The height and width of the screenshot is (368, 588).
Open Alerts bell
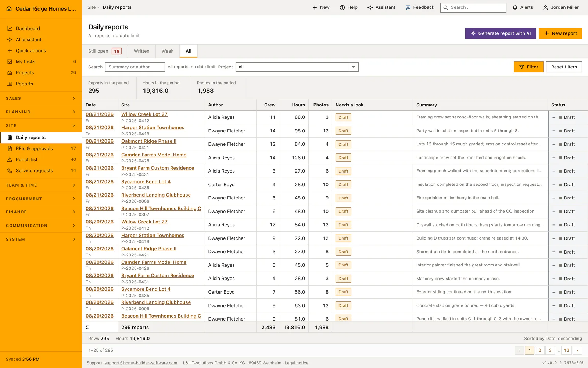click(523, 7)
